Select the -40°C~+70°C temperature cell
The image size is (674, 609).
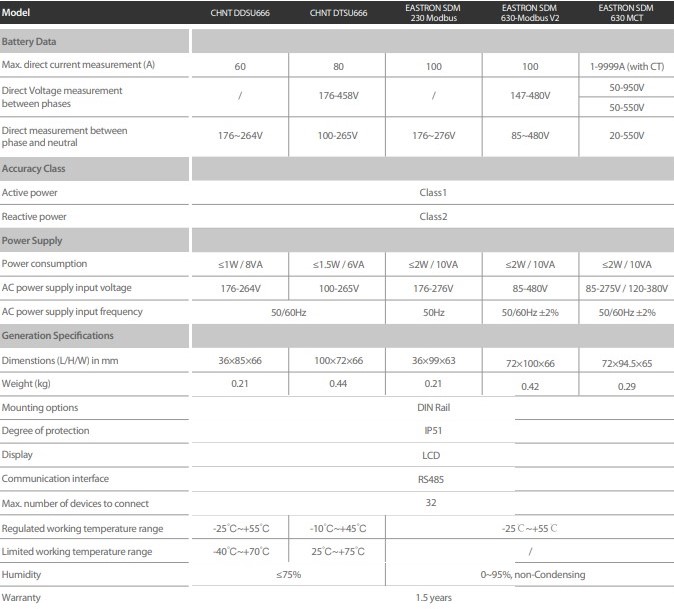[x=241, y=552]
